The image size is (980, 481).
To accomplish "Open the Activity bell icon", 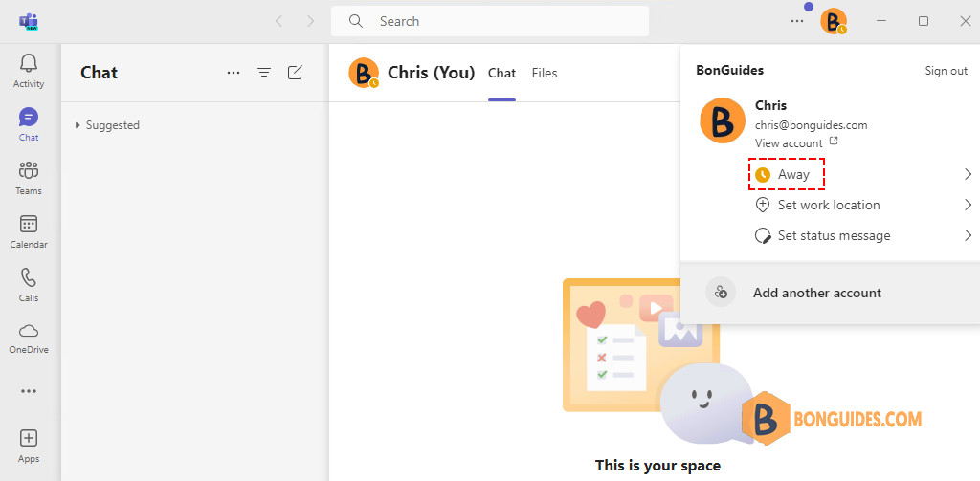I will click(x=29, y=62).
